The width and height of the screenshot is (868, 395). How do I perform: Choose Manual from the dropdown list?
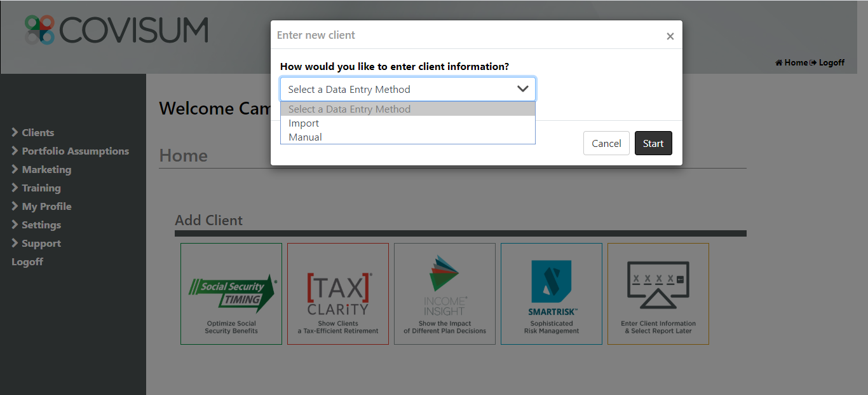pyautogui.click(x=408, y=137)
